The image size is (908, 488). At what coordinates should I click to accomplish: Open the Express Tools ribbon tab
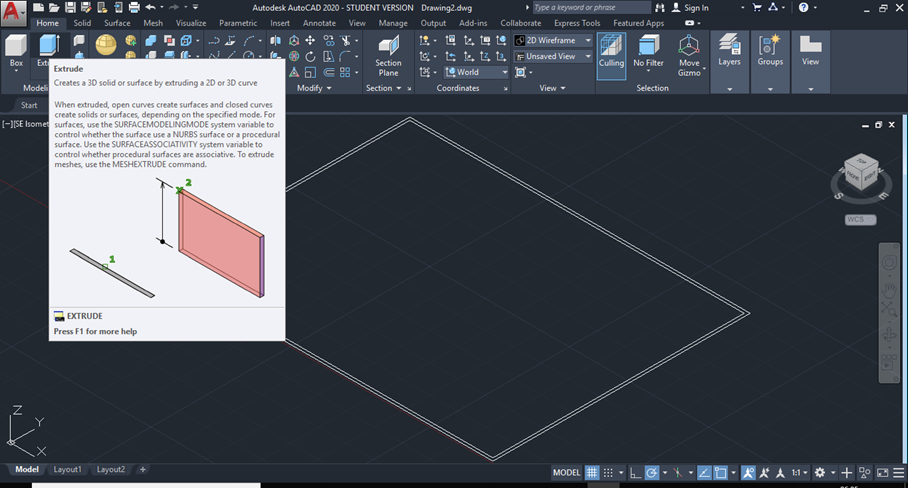tap(577, 23)
